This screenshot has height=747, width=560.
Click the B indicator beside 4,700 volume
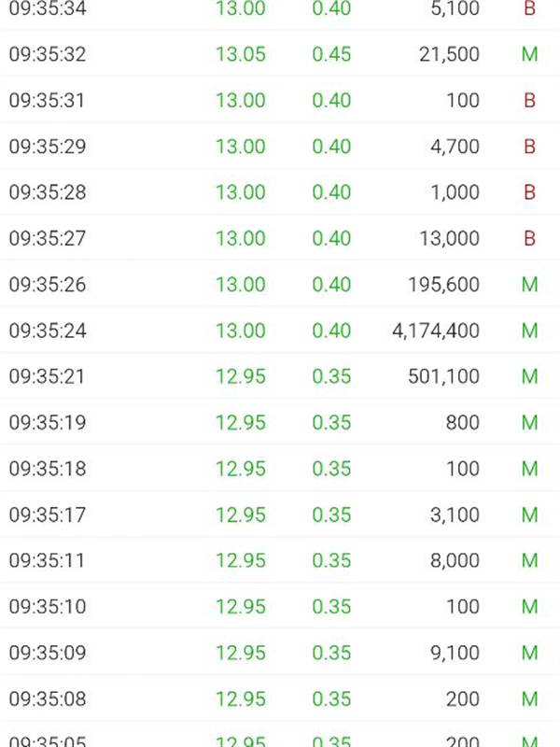[529, 147]
